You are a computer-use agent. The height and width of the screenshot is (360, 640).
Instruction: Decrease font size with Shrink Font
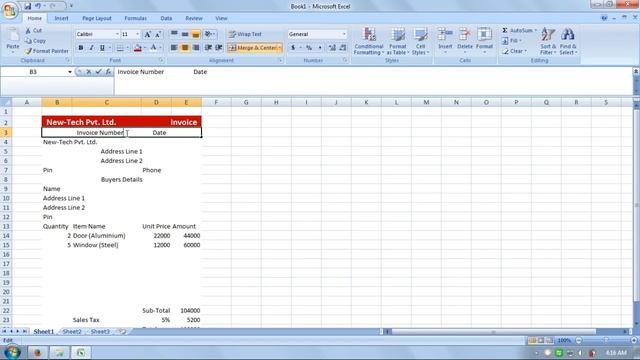click(x=158, y=35)
